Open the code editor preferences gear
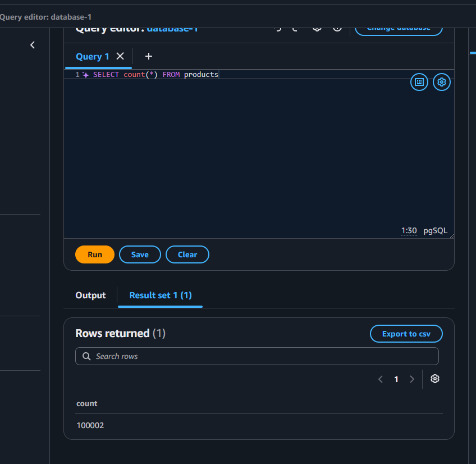 (441, 82)
